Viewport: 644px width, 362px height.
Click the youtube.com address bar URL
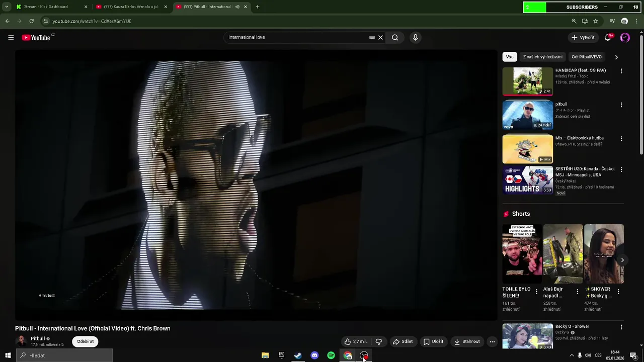pyautogui.click(x=92, y=21)
